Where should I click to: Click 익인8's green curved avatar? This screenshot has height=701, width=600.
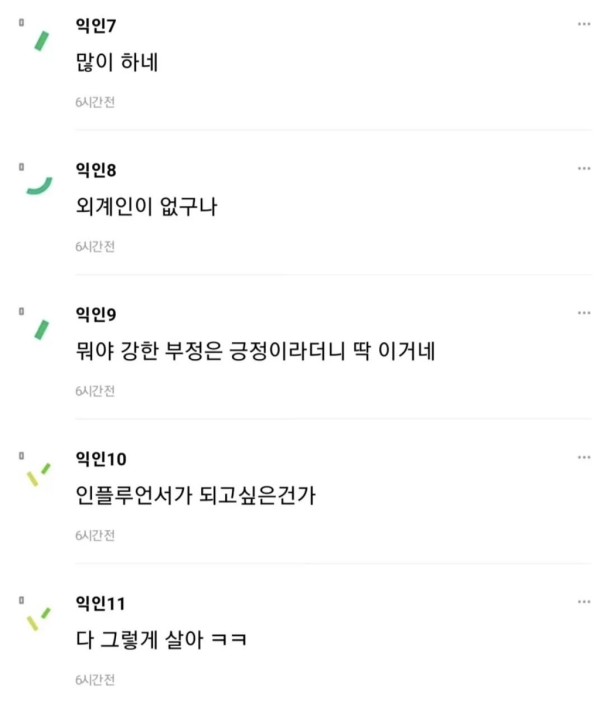(x=39, y=186)
